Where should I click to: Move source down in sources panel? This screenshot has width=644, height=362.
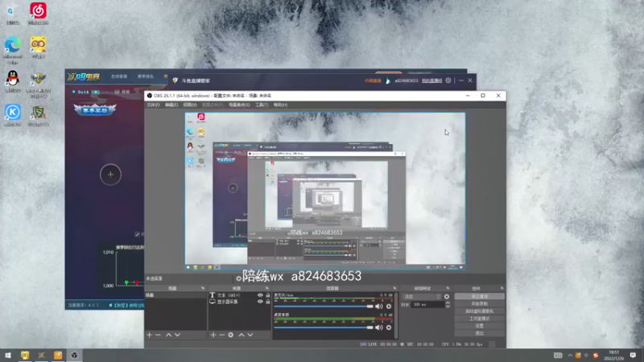coord(250,335)
